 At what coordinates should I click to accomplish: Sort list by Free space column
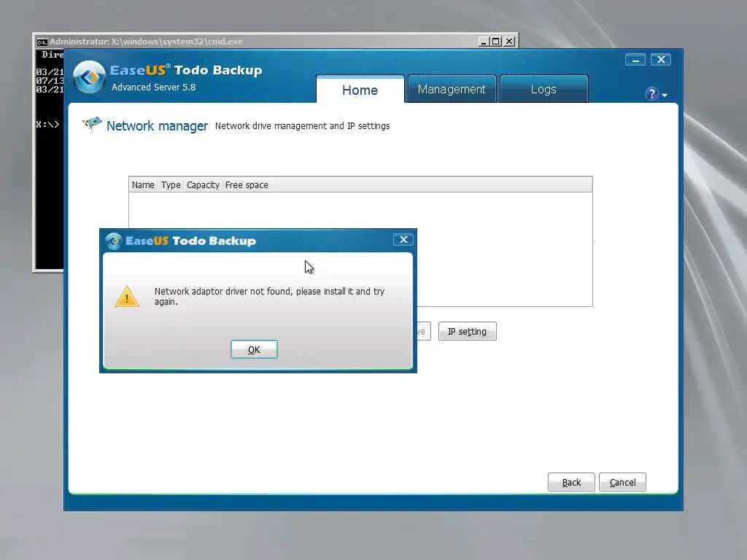click(x=247, y=184)
